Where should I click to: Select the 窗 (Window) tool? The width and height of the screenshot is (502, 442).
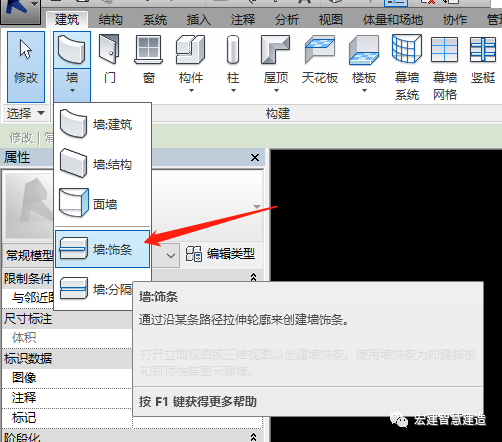[149, 60]
